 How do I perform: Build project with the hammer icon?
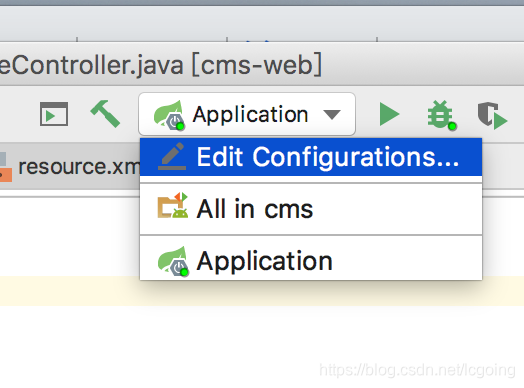point(105,114)
